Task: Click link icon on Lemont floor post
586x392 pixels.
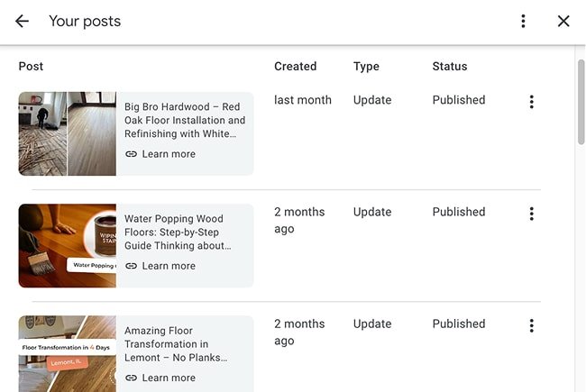Action: 132,378
